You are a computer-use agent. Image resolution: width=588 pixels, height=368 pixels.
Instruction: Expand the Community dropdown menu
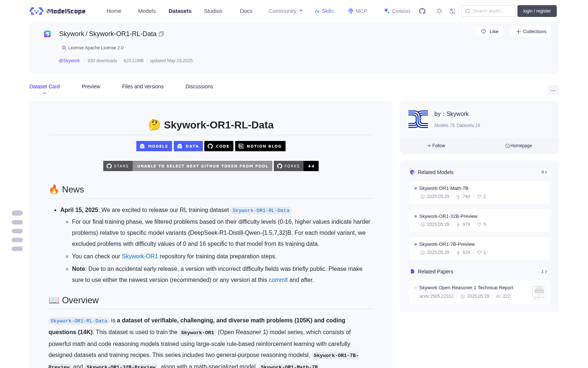(x=286, y=11)
